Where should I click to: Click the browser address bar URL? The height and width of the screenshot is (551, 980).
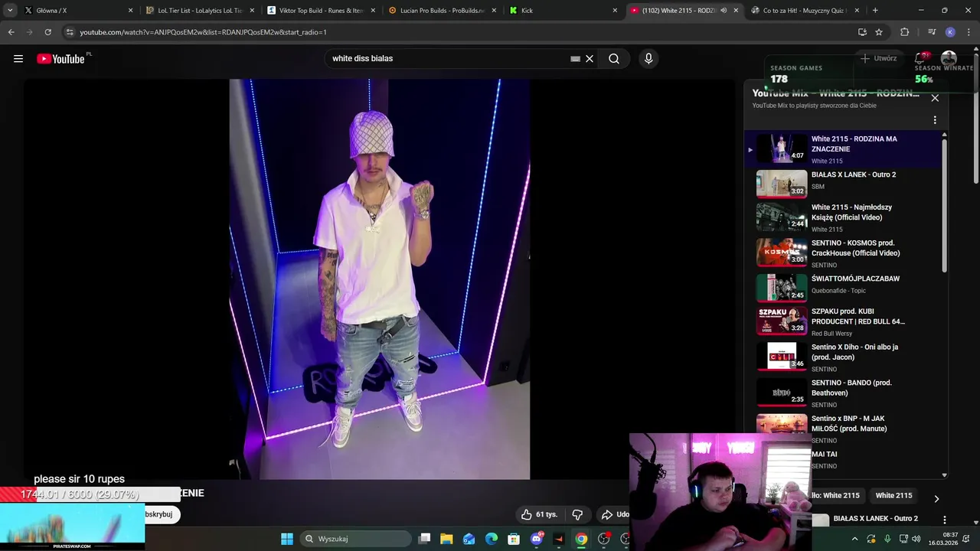(x=203, y=32)
